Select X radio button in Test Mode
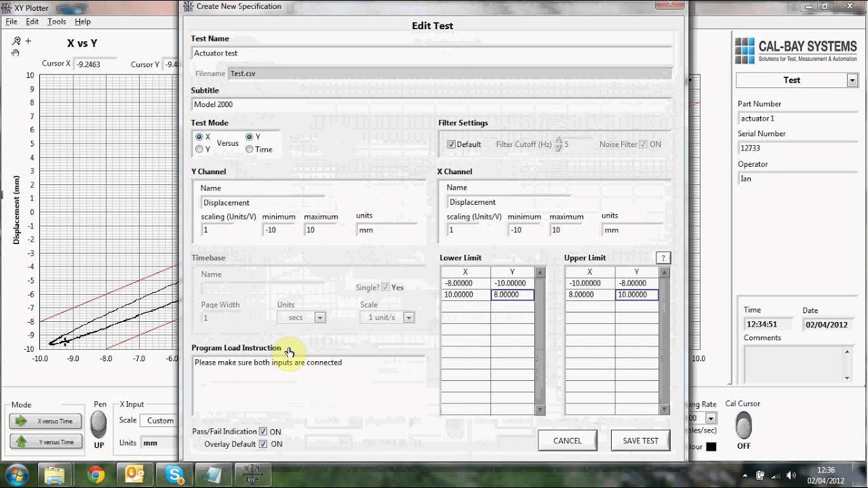 click(199, 137)
